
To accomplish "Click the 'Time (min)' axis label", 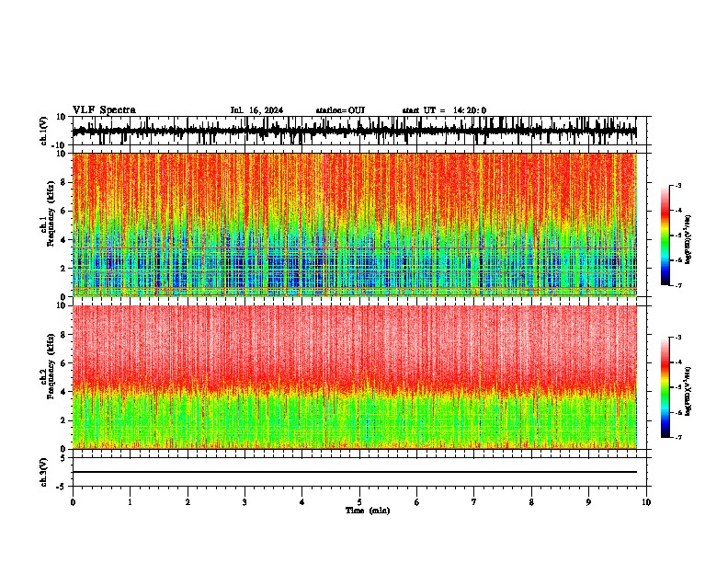I will point(368,511).
